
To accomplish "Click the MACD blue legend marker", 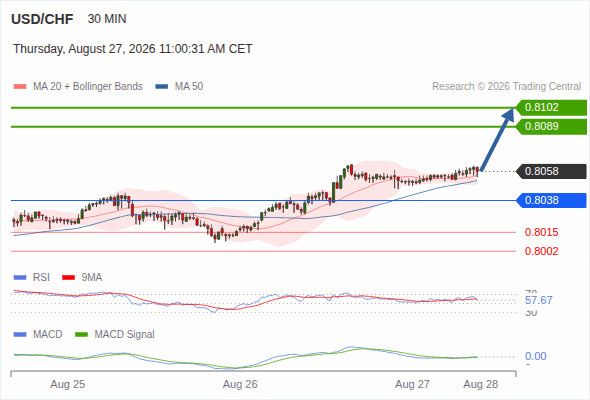I will [20, 335].
